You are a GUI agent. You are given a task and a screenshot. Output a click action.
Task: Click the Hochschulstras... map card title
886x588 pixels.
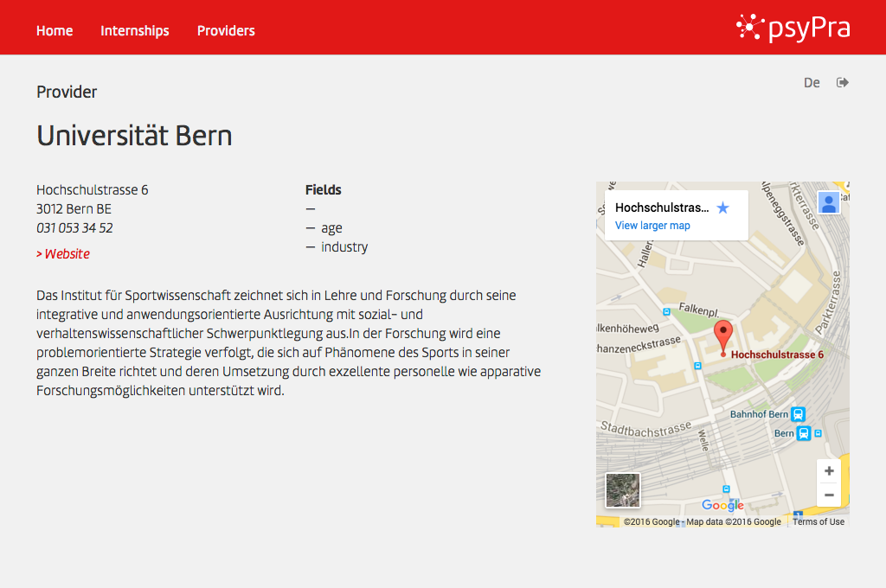click(662, 208)
